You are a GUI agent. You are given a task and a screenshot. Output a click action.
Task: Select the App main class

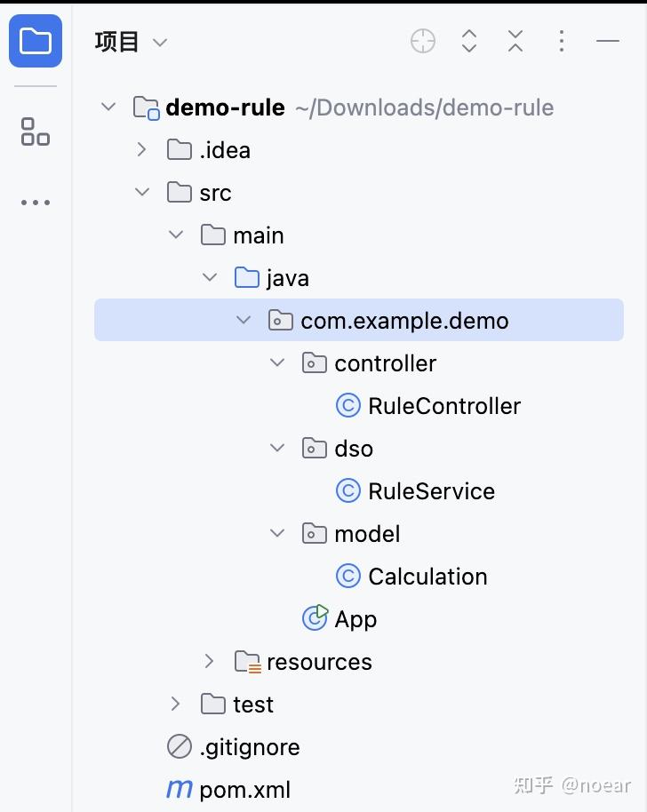pyautogui.click(x=355, y=619)
